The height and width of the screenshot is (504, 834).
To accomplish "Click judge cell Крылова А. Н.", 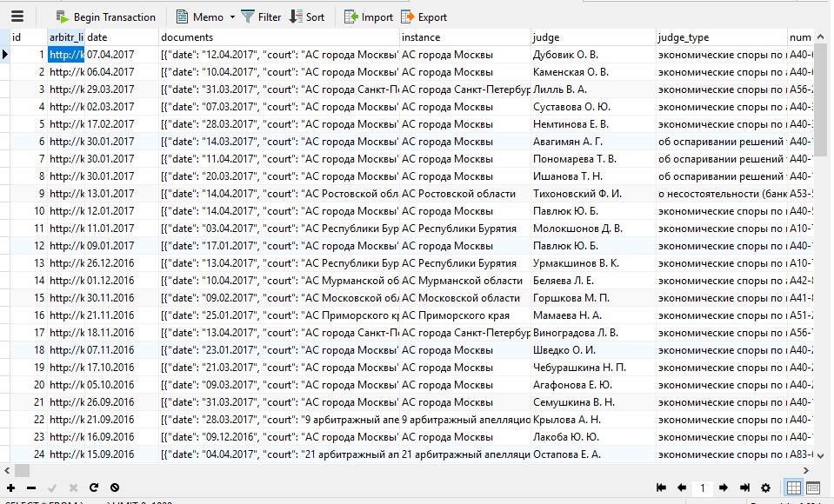I will click(x=593, y=420).
